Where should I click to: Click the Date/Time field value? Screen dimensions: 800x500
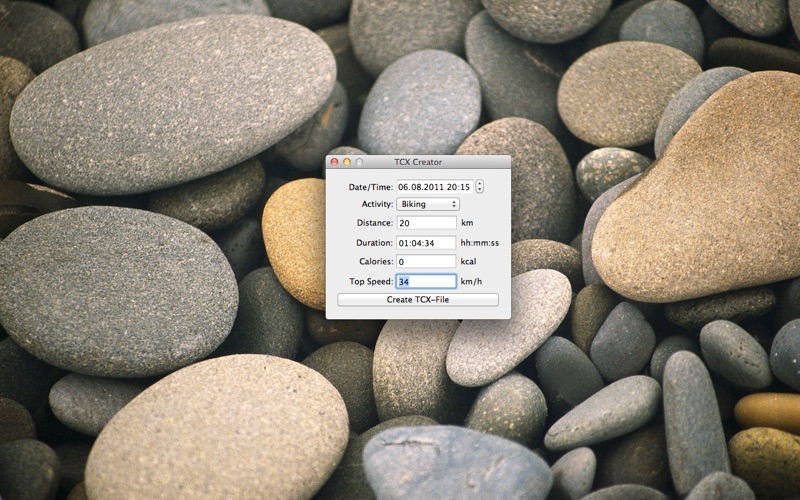click(435, 187)
